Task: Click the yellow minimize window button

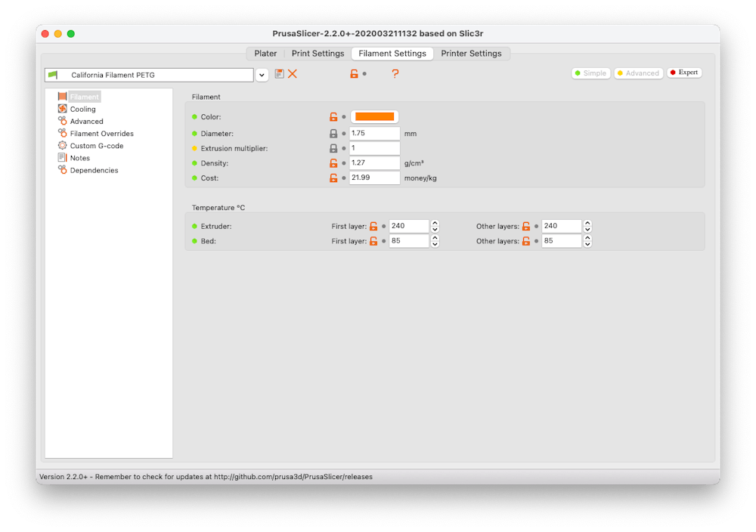Action: (x=58, y=34)
